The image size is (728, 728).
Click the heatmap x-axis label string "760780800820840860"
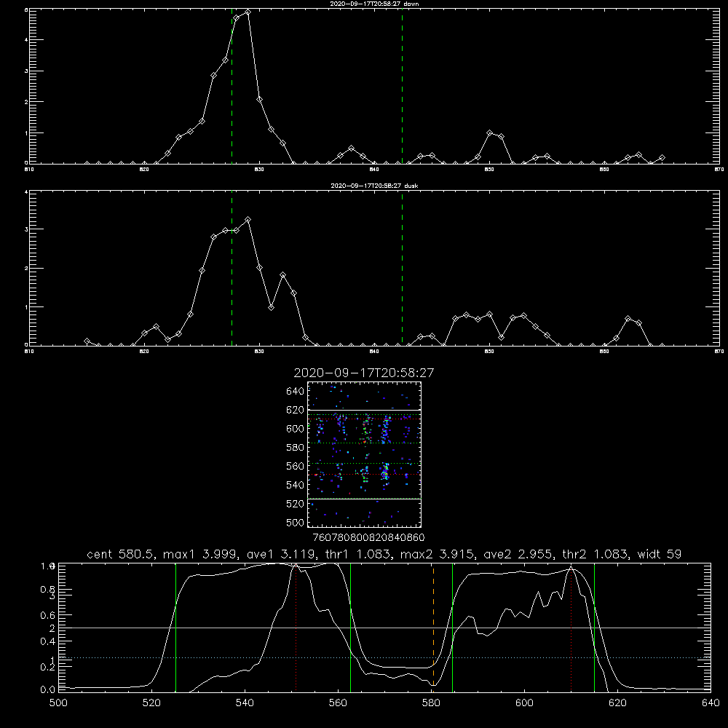[x=368, y=537]
